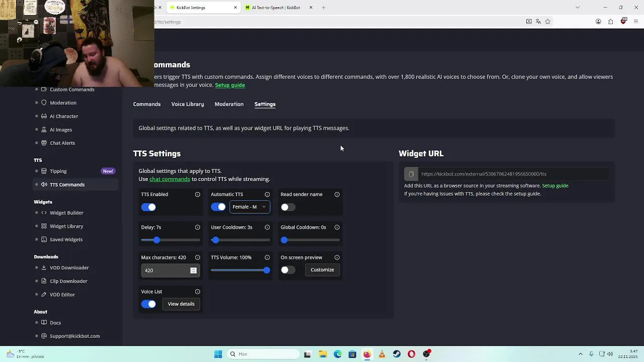Click the info icon next to Automatic TTS
Image resolution: width=644 pixels, height=362 pixels.
pos(267,195)
